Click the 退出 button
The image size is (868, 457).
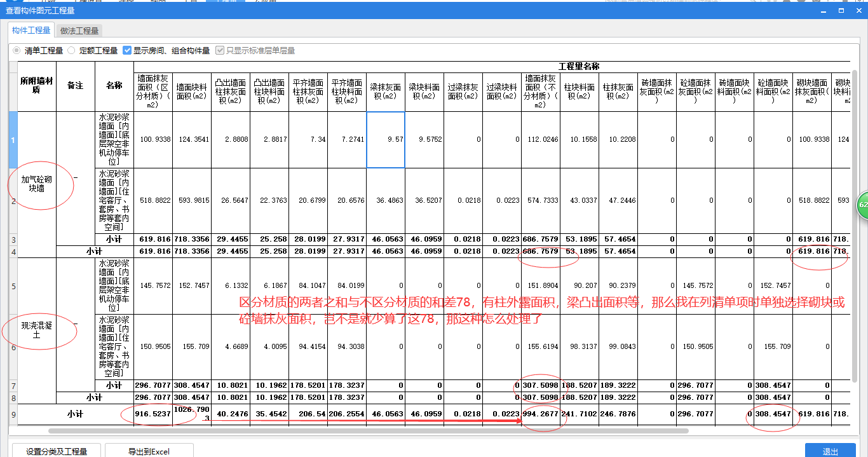pos(831,451)
